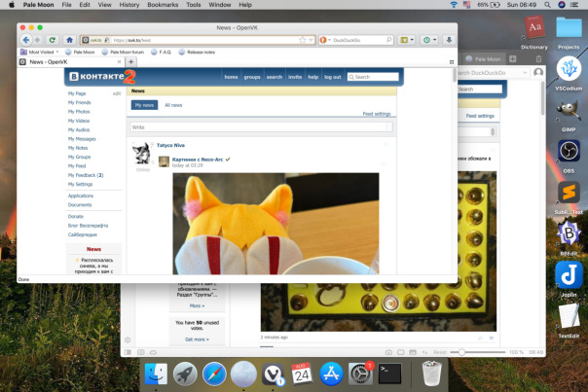Open the DuckDuckGo search engine dropdown
Image resolution: width=588 pixels, height=392 pixels.
tap(326, 40)
